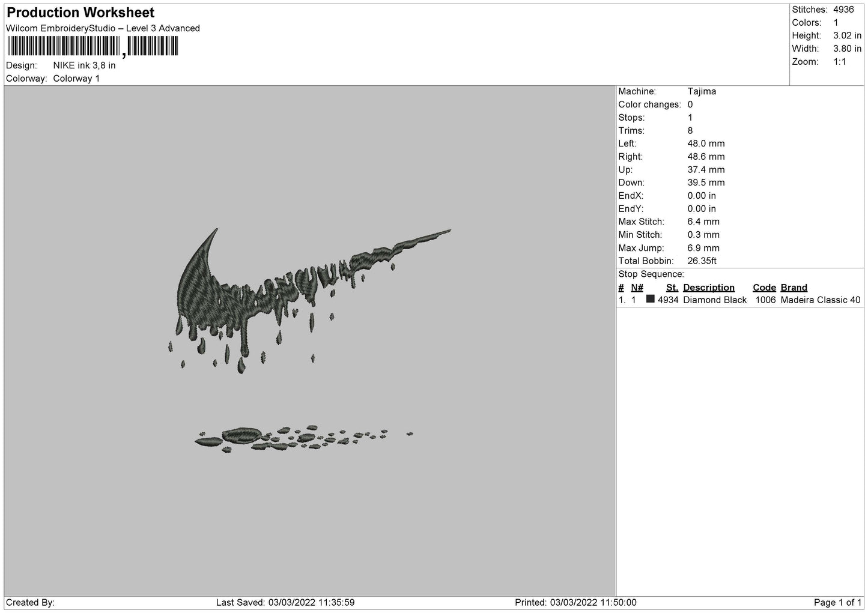This screenshot has height=613, width=868.
Task: Click the Width value 3.80 in
Action: pyautogui.click(x=847, y=49)
